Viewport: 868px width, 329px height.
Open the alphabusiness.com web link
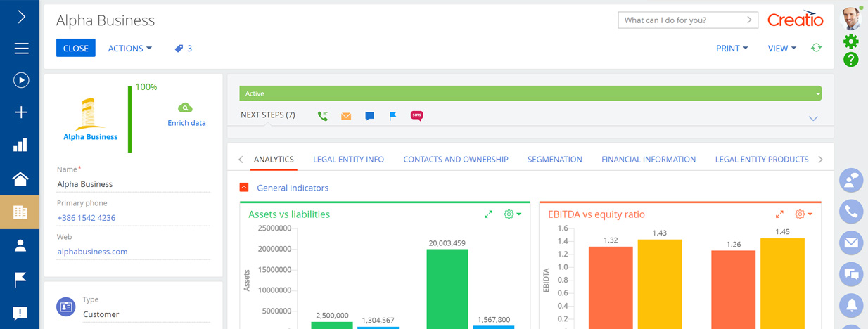point(92,252)
